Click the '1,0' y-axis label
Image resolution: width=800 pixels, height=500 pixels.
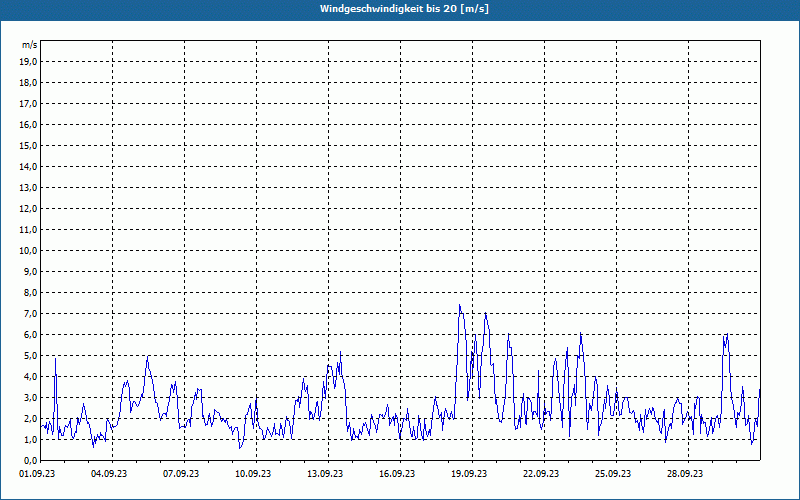click(30, 439)
